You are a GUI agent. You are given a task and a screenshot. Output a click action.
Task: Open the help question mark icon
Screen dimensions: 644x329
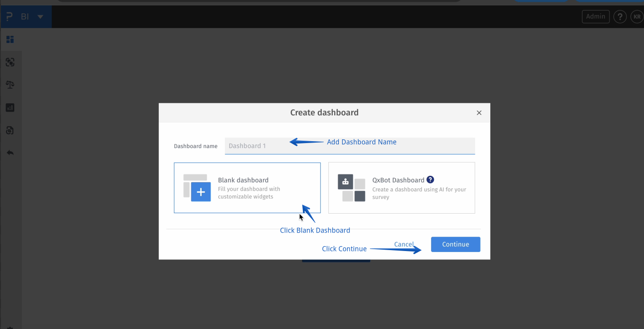620,16
